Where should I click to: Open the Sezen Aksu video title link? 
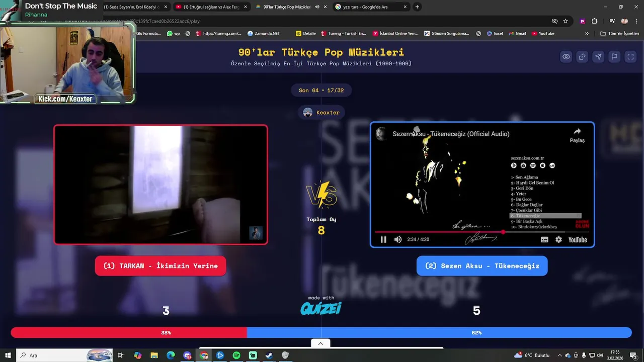(x=451, y=134)
